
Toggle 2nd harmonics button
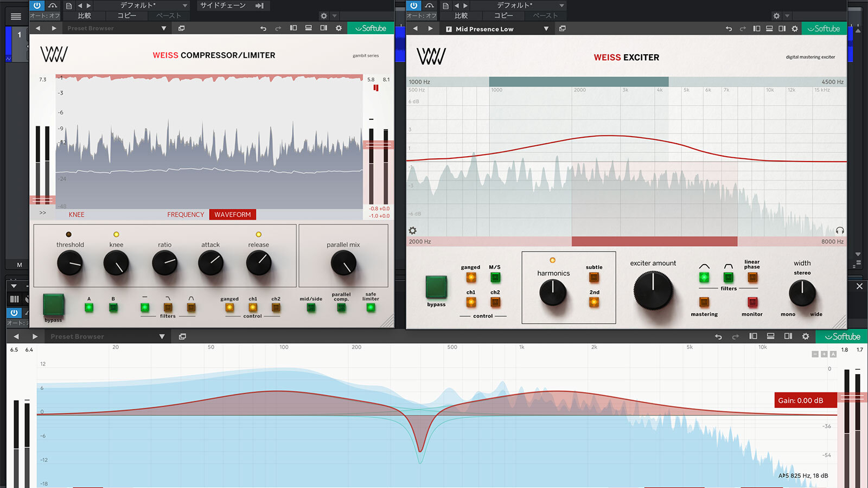click(594, 302)
